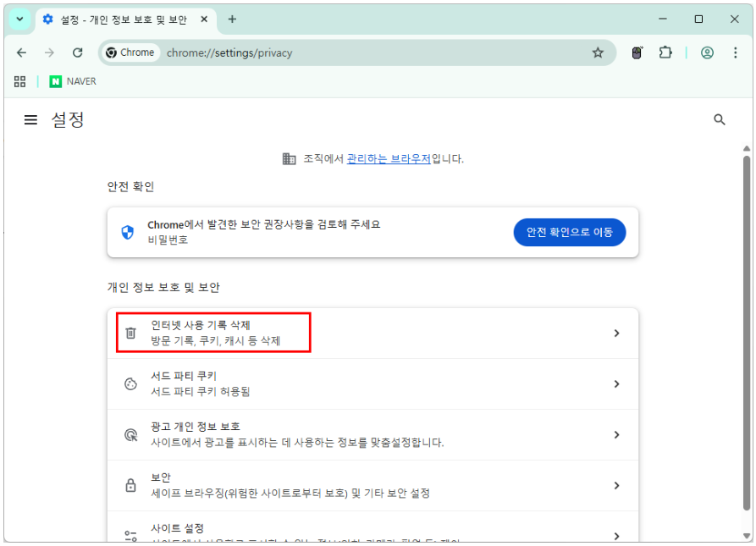756x546 pixels.
Task: Open the profile avatar icon
Action: [707, 52]
